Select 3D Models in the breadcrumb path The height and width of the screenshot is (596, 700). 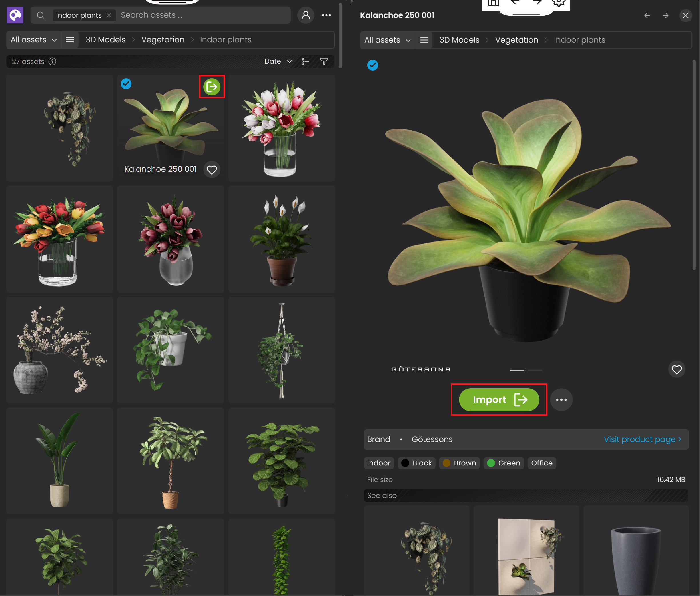point(105,39)
